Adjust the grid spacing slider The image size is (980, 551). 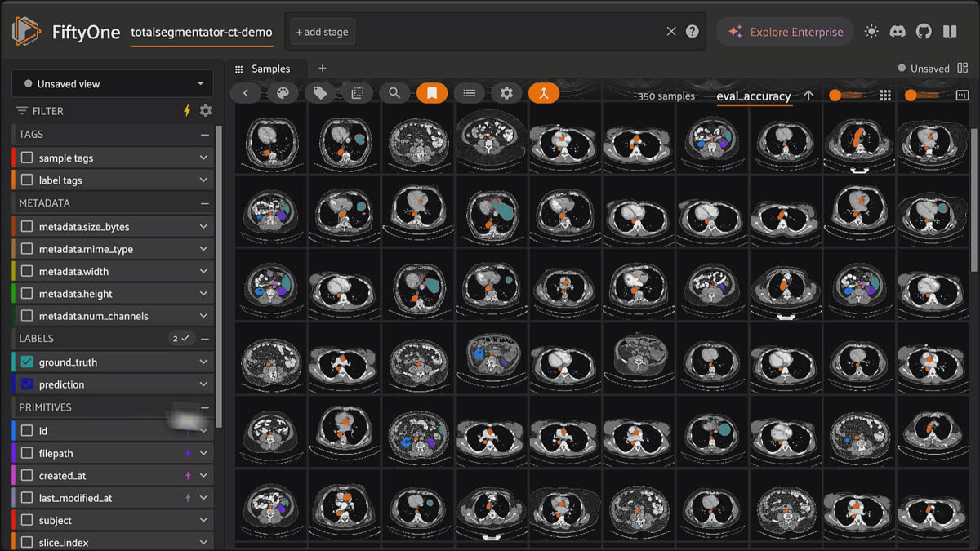point(922,96)
